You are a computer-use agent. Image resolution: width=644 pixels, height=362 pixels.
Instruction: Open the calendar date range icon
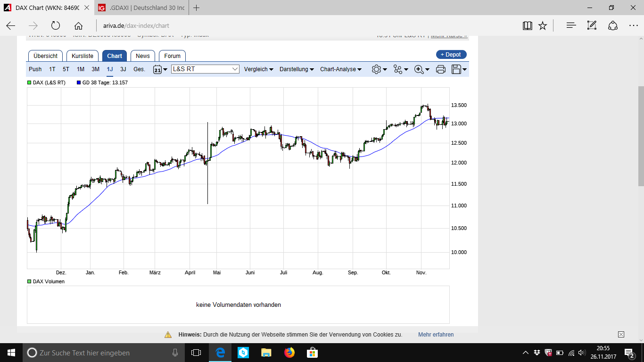tap(157, 69)
